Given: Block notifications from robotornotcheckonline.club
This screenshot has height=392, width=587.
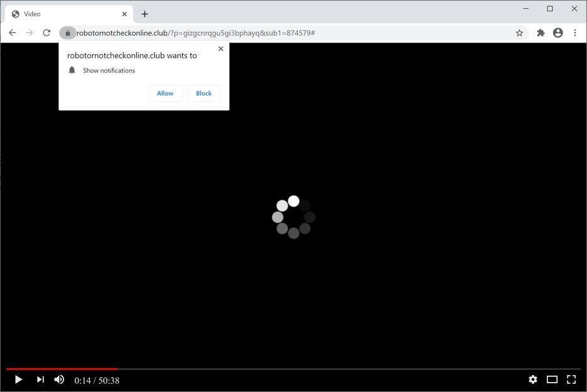Looking at the screenshot, I should click(203, 93).
